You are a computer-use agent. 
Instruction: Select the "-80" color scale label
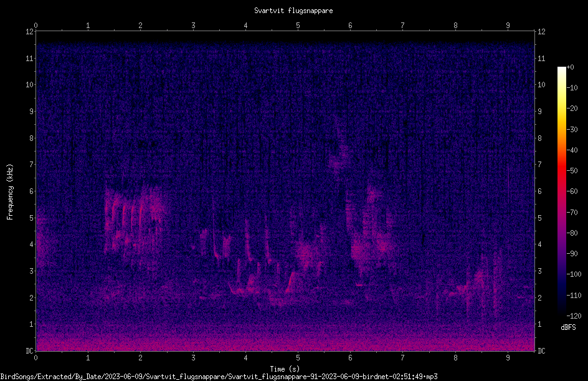pos(572,233)
